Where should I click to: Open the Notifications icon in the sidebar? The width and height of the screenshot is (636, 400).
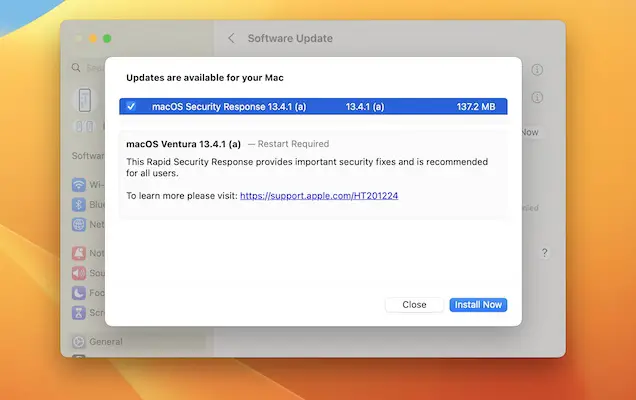[78, 254]
